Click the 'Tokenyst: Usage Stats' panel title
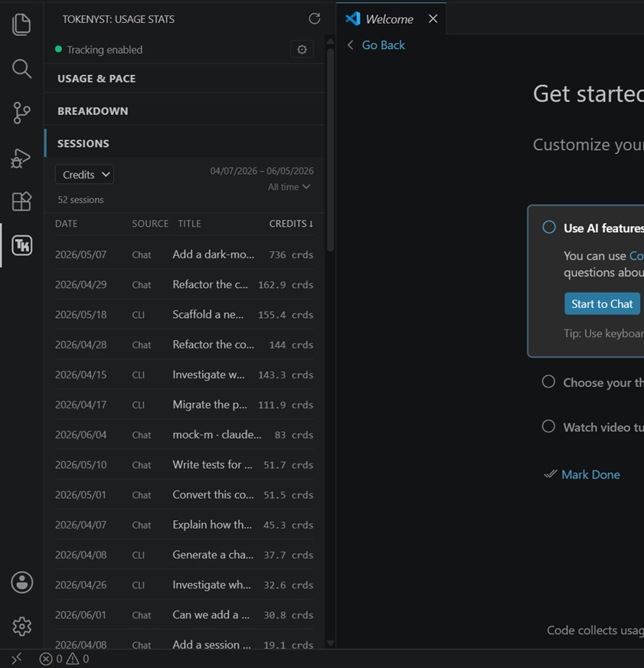This screenshot has height=668, width=644. click(x=119, y=19)
